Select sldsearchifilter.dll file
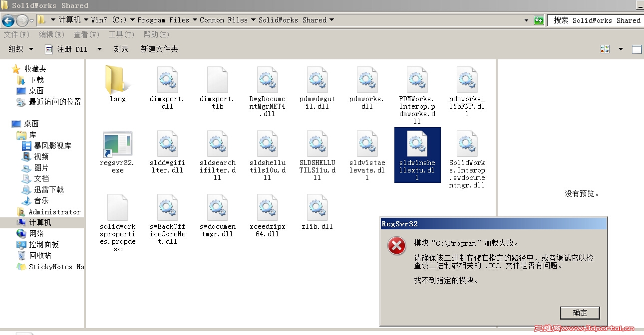644x335 pixels. [x=218, y=155]
